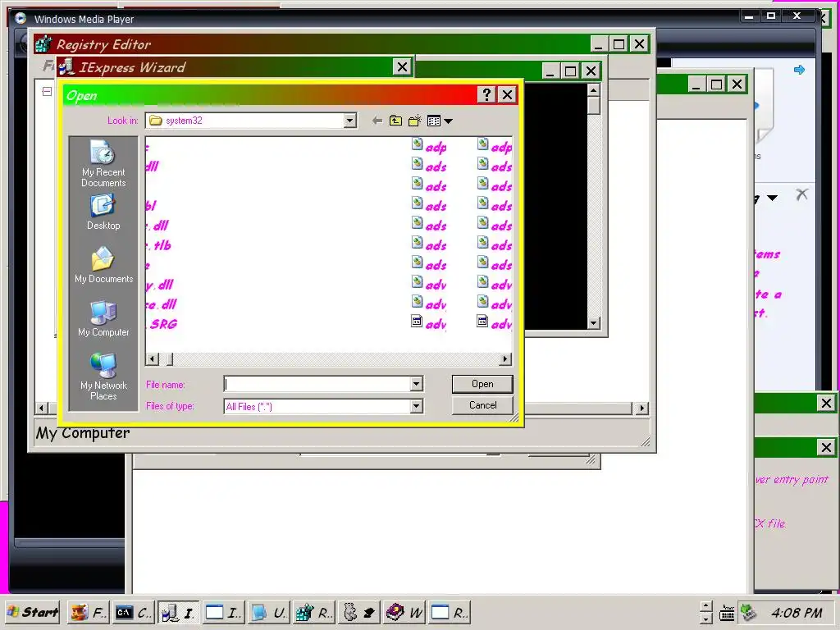This screenshot has width=840, height=630.
Task: Click up arrow of black window's vertical scrollbar
Action: (593, 90)
